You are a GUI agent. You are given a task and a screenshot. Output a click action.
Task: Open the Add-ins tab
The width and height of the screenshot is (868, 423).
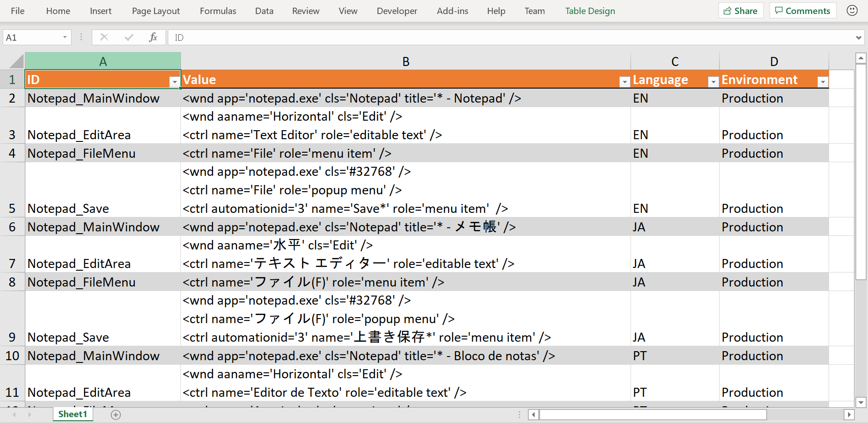452,11
